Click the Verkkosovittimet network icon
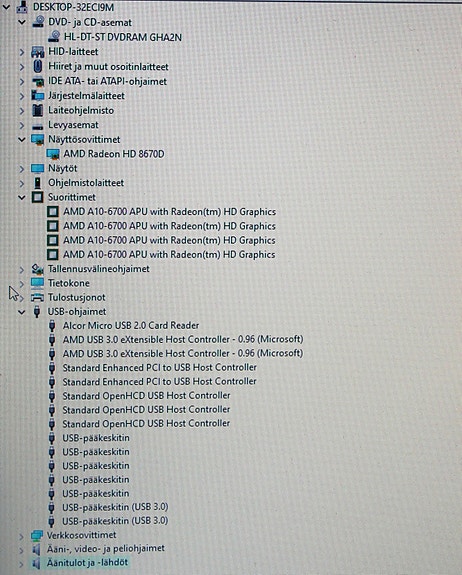Image resolution: width=462 pixels, height=575 pixels. (x=37, y=536)
